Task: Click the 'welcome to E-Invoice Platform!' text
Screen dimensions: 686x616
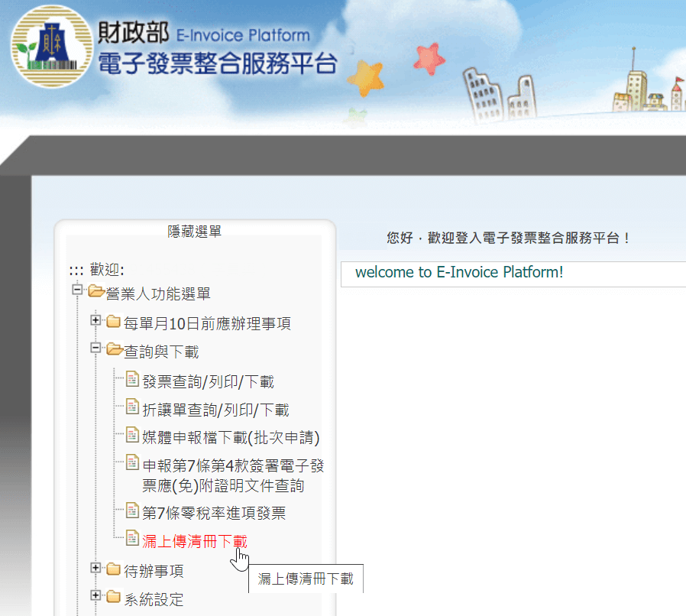Action: point(459,272)
